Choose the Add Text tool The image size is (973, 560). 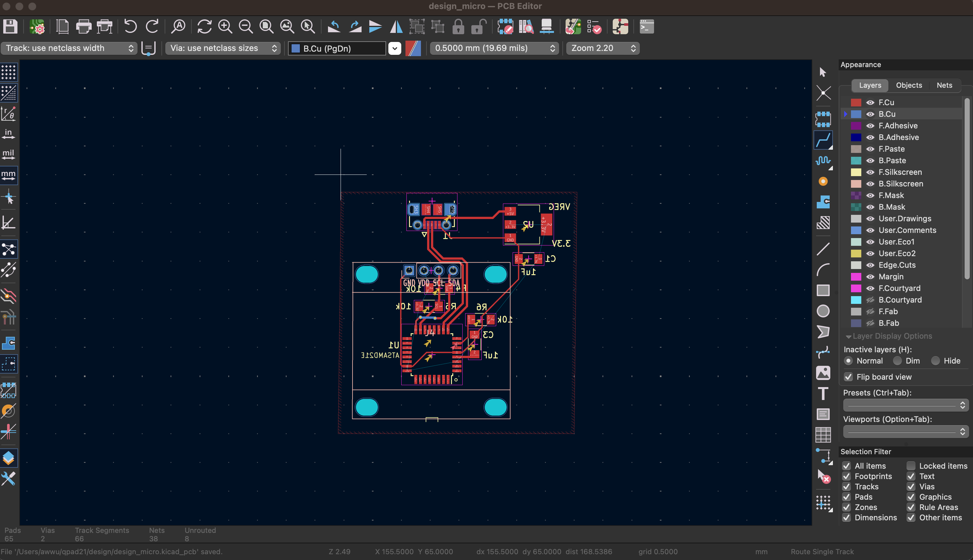[x=823, y=393]
